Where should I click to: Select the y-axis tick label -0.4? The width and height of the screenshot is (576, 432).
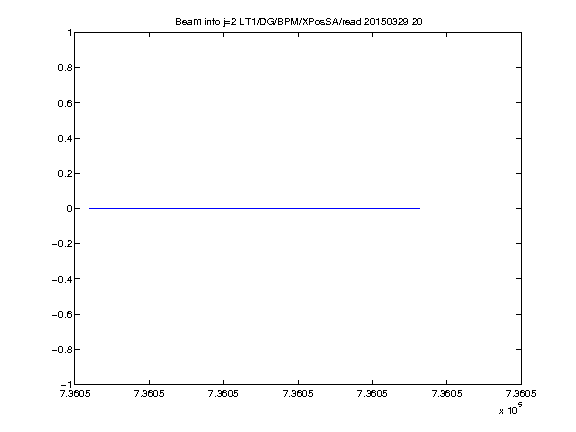coord(61,279)
